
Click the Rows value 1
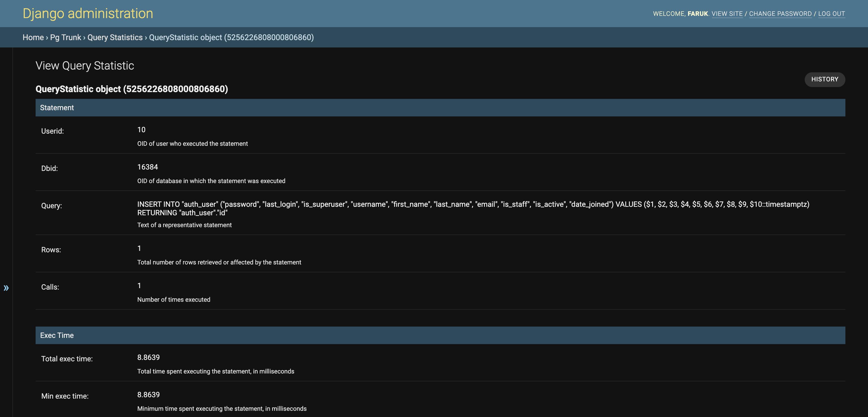[x=139, y=248]
